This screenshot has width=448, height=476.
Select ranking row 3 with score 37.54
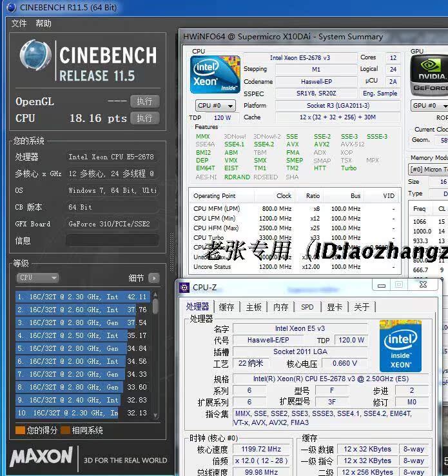(83, 322)
